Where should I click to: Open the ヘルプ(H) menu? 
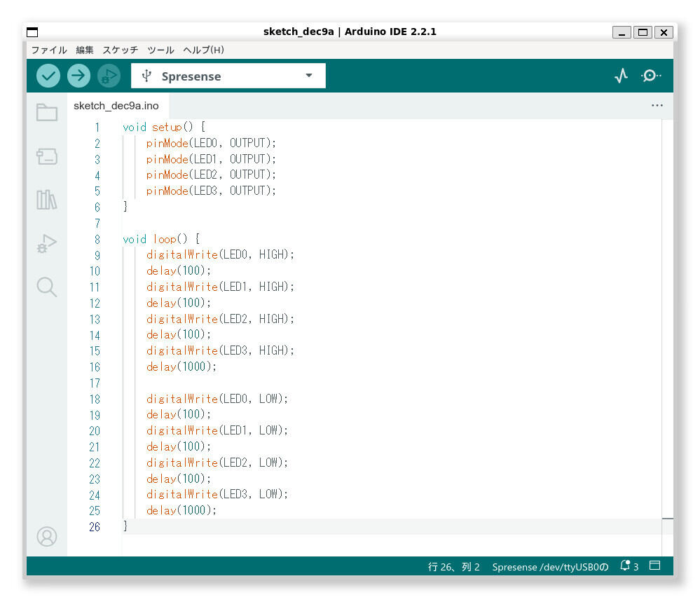pyautogui.click(x=204, y=50)
